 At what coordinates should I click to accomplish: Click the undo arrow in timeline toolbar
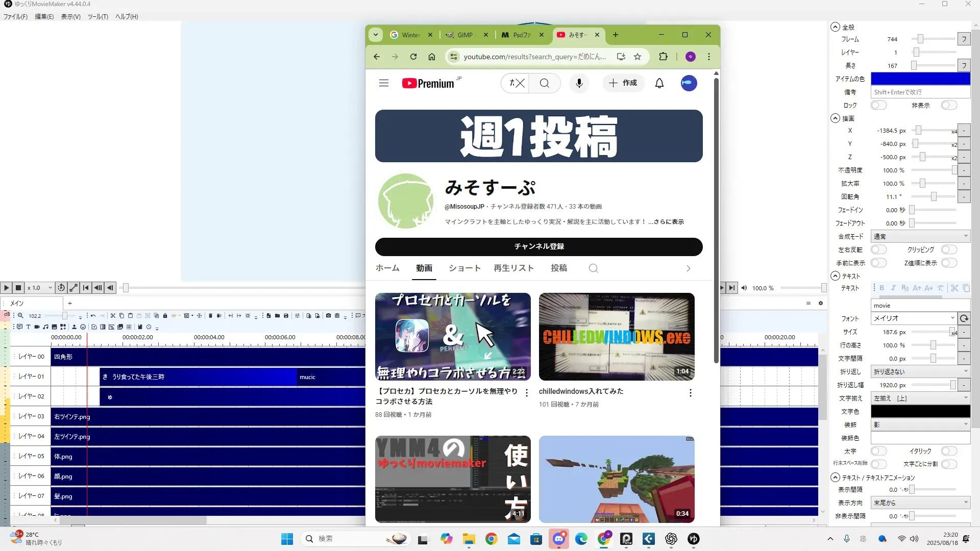click(93, 316)
